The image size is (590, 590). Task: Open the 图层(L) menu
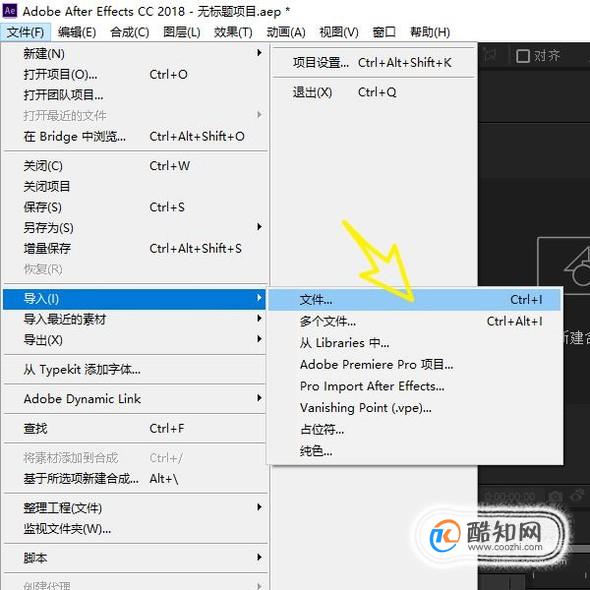(x=182, y=32)
